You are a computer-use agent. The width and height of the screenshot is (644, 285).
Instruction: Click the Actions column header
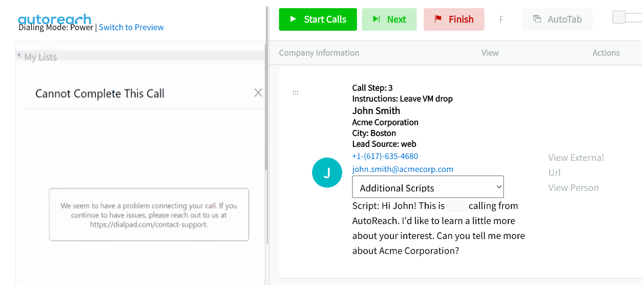606,53
